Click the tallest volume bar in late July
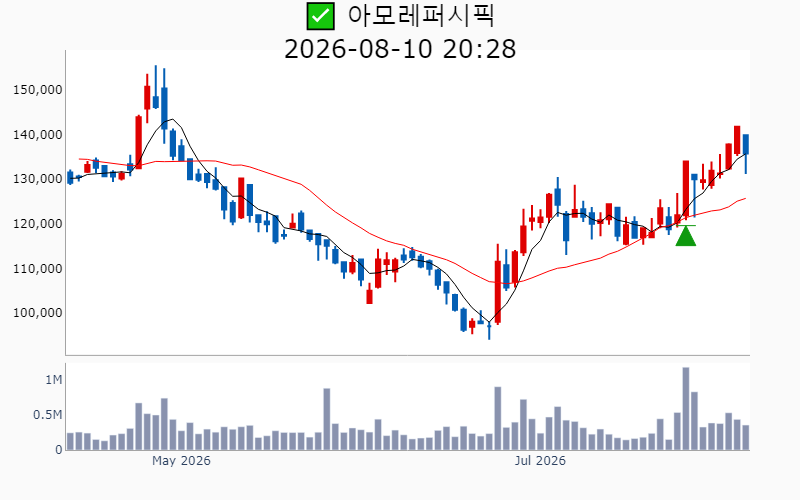800x500 pixels. (x=686, y=408)
